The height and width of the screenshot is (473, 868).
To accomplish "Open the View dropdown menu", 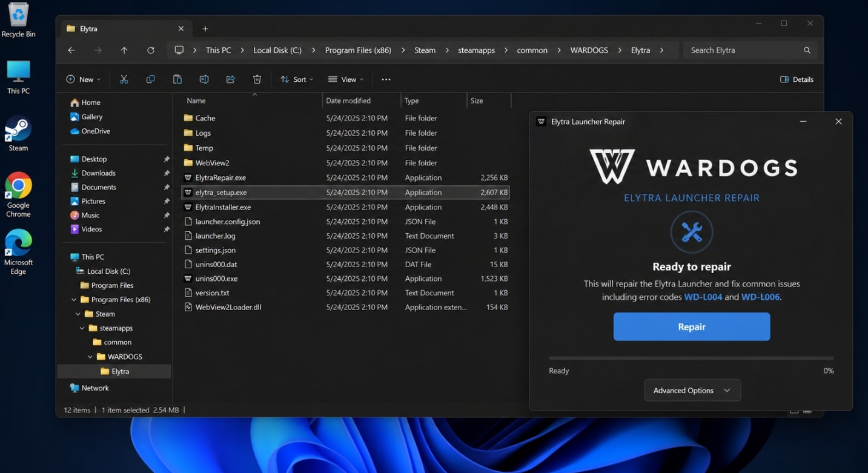I will 346,79.
